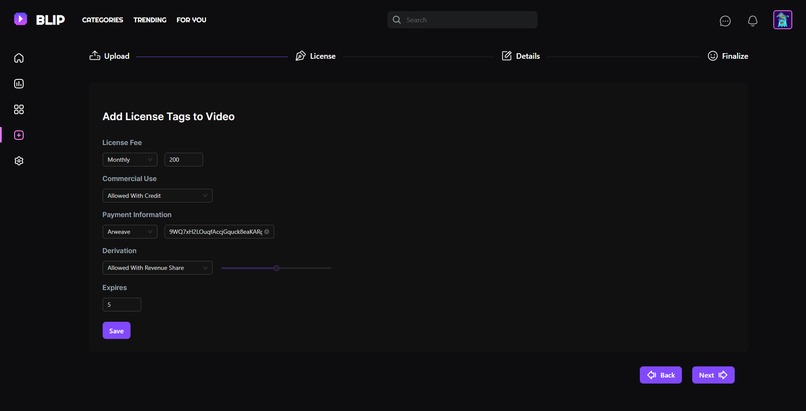Click the BLIP play logo icon
This screenshot has height=411, width=806.
20,20
